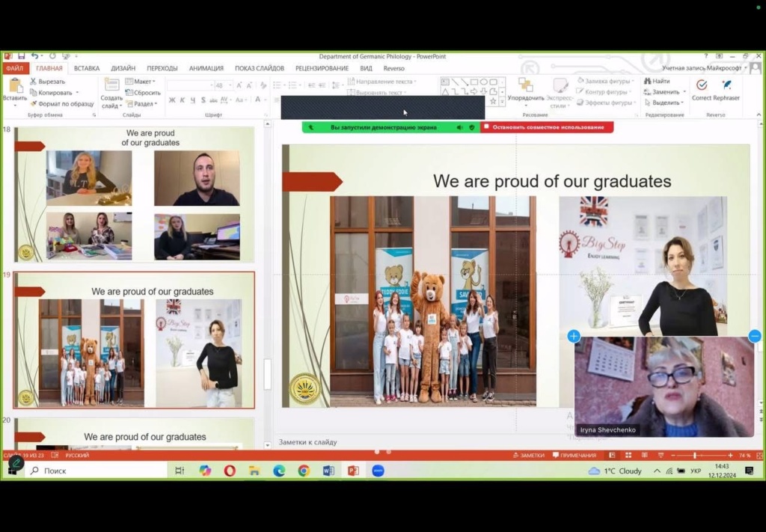766x532 pixels.
Task: Open the Контур фигуры shape outline dropdown
Action: pos(604,92)
